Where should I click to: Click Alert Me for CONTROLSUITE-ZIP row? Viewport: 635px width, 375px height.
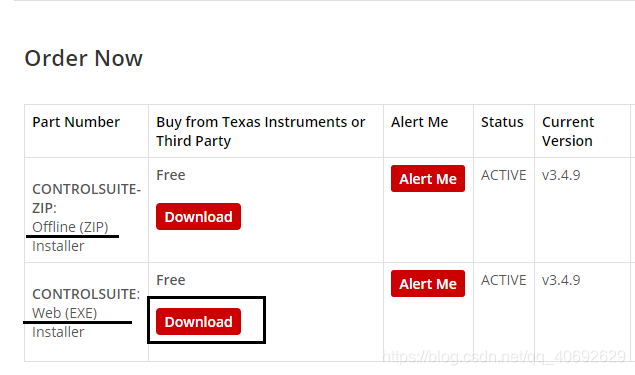[428, 179]
